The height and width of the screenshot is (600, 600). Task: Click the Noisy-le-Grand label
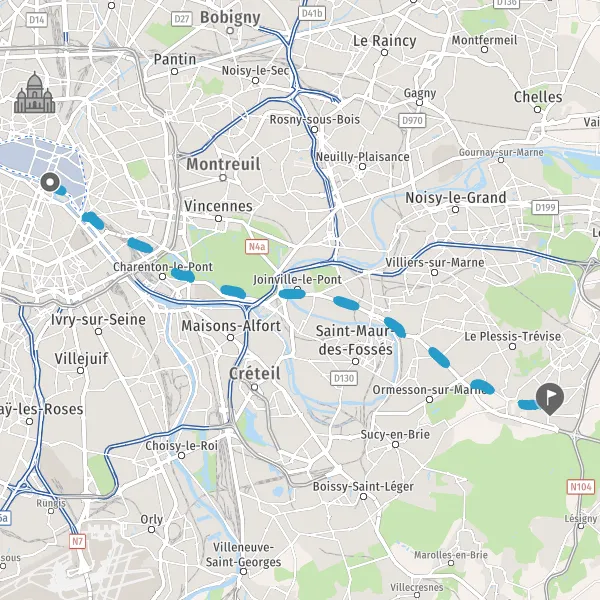[x=456, y=198]
